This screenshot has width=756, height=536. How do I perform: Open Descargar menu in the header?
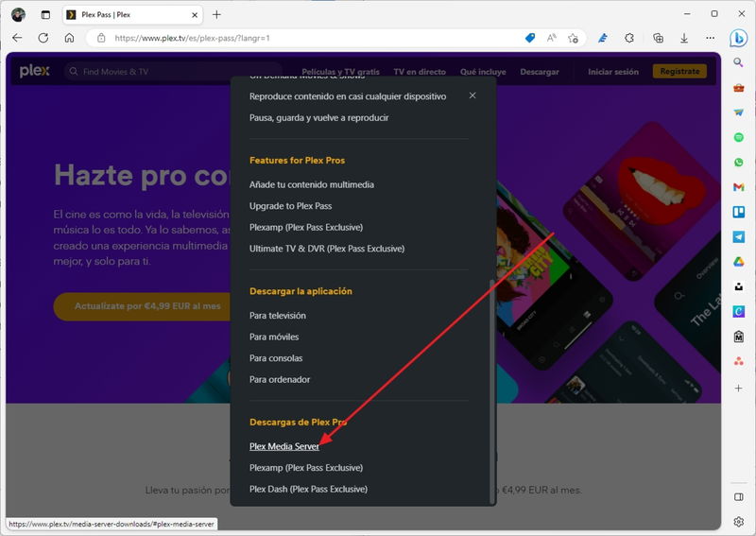[x=540, y=72]
